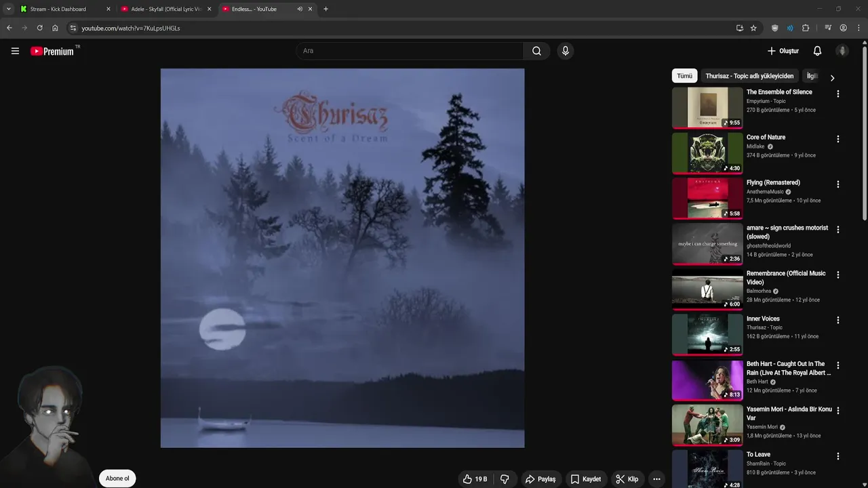
Task: Open options for To Leave
Action: pos(837,456)
